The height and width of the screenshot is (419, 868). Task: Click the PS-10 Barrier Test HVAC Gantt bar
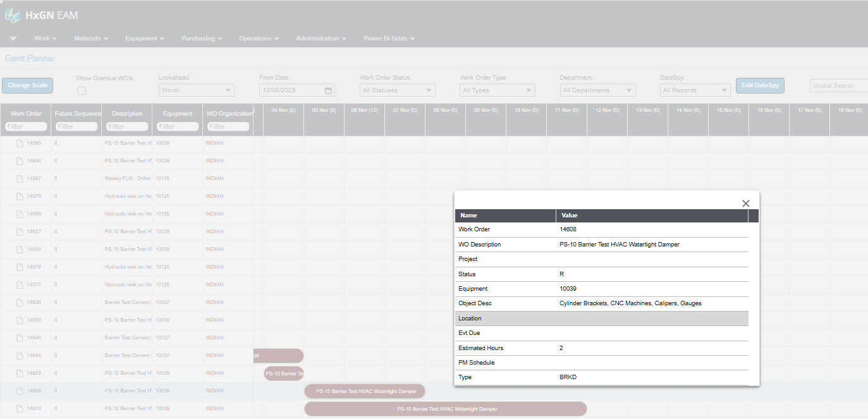(x=364, y=391)
